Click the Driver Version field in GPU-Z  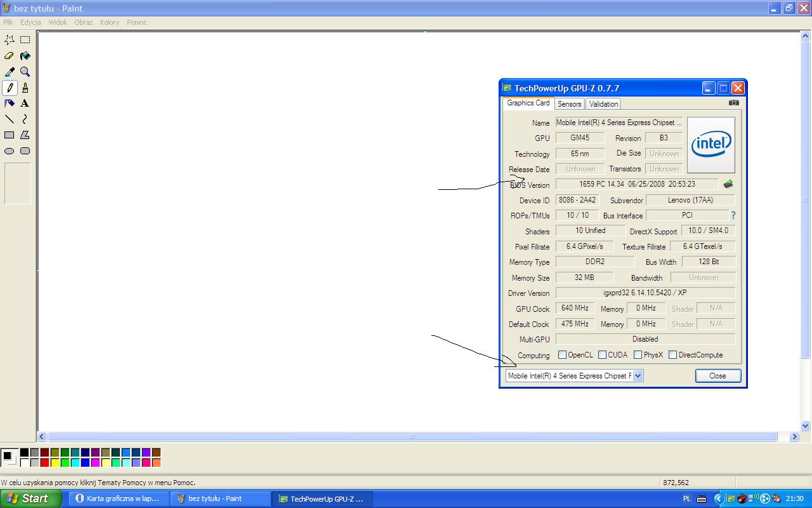click(645, 293)
